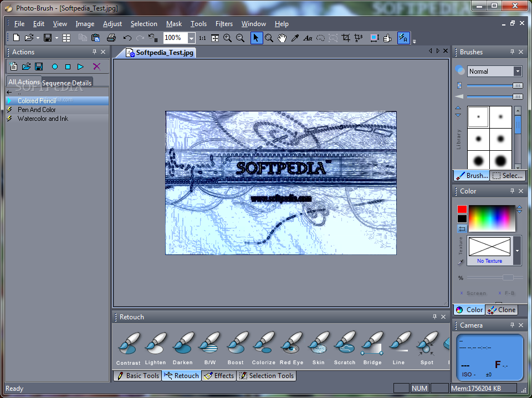Click the thumbs-up icon in toolbar
This screenshot has height=398, width=532.
point(387,38)
